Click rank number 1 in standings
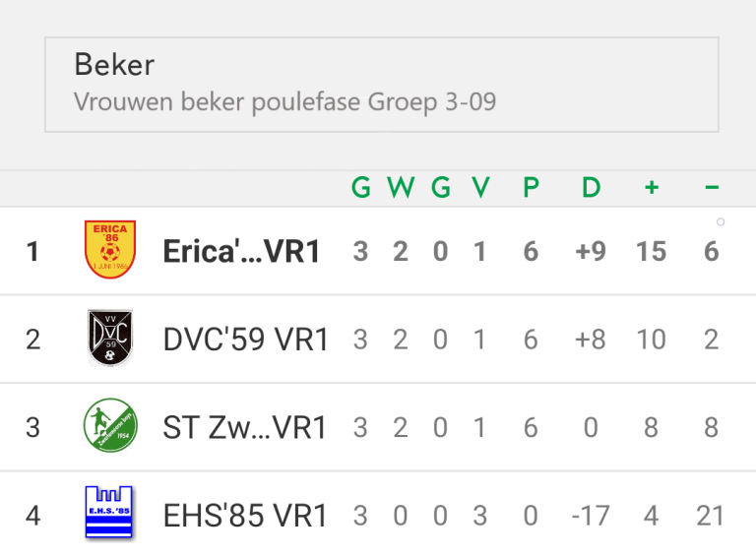The image size is (756, 558). point(32,252)
